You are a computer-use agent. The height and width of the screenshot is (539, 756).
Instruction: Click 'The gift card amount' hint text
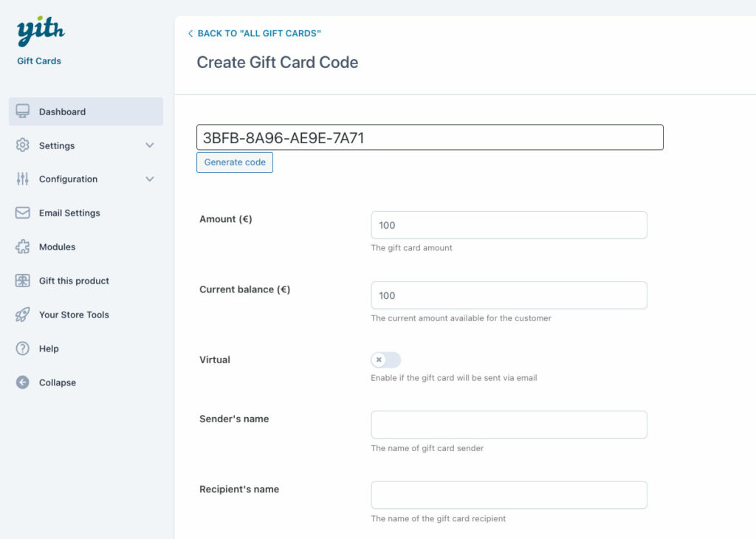[x=411, y=248]
